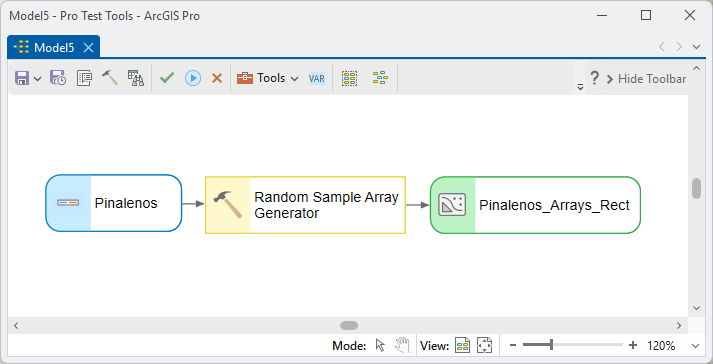
Task: Close the Model5 tab
Action: 89,47
